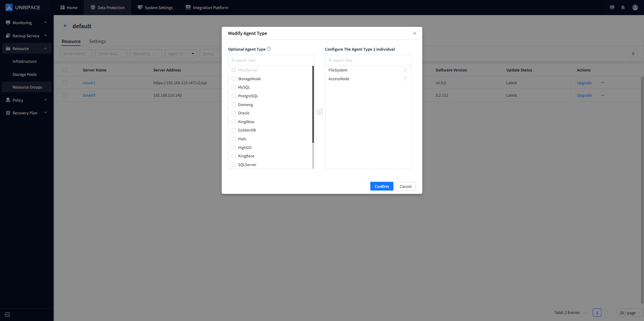Check the Halo agent type
The height and width of the screenshot is (321, 644).
tap(234, 139)
